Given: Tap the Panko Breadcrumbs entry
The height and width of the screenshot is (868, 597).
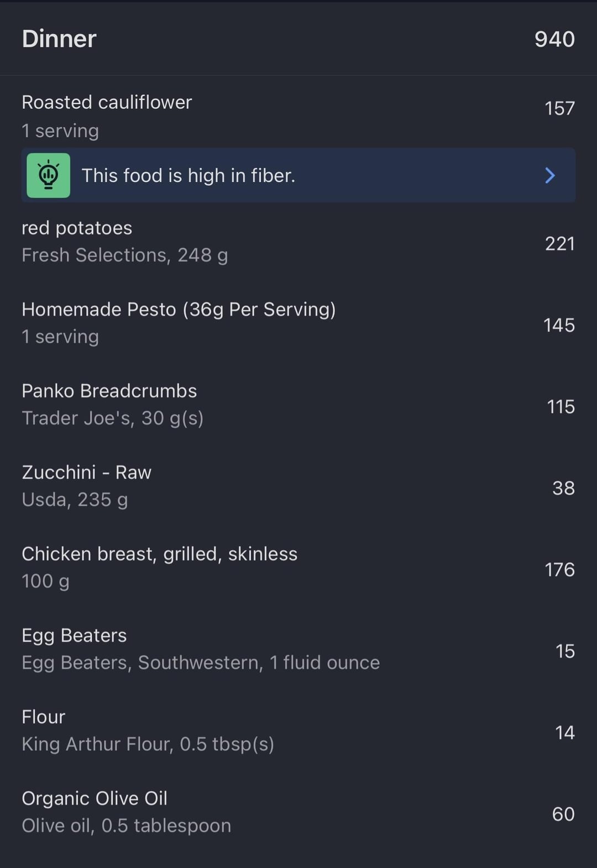Looking at the screenshot, I should 109,391.
